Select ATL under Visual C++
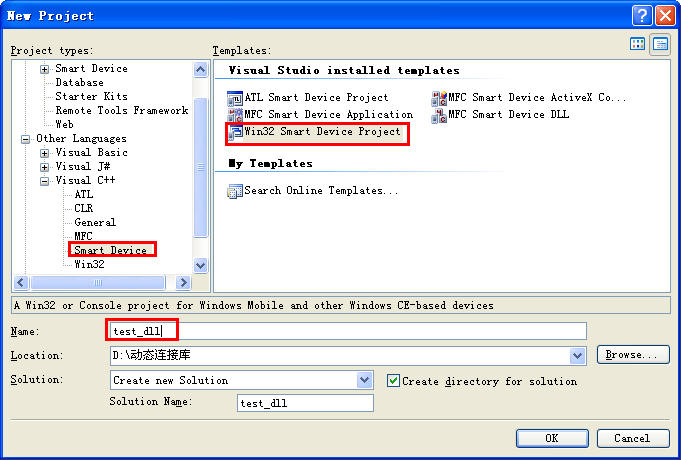Viewport: 681px width, 460px height. coord(84,194)
